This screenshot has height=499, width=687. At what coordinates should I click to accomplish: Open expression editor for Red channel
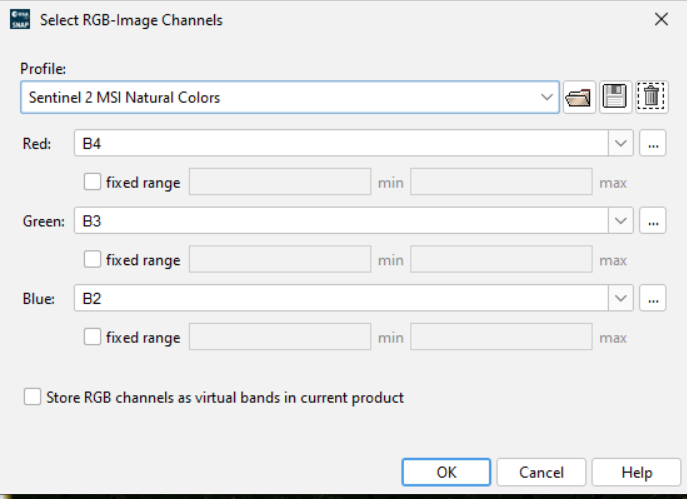tap(653, 144)
